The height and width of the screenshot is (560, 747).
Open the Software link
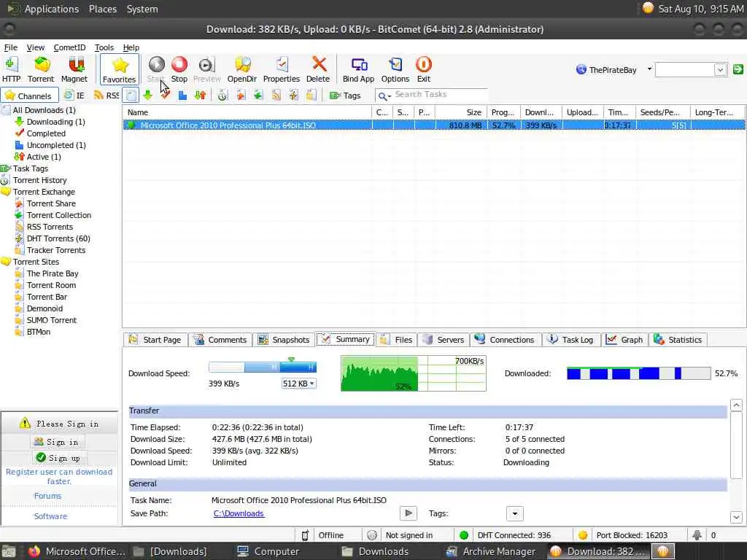[x=50, y=516]
